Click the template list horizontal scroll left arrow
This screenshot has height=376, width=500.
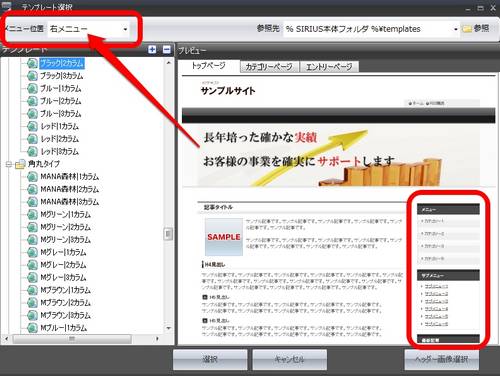point(6,339)
